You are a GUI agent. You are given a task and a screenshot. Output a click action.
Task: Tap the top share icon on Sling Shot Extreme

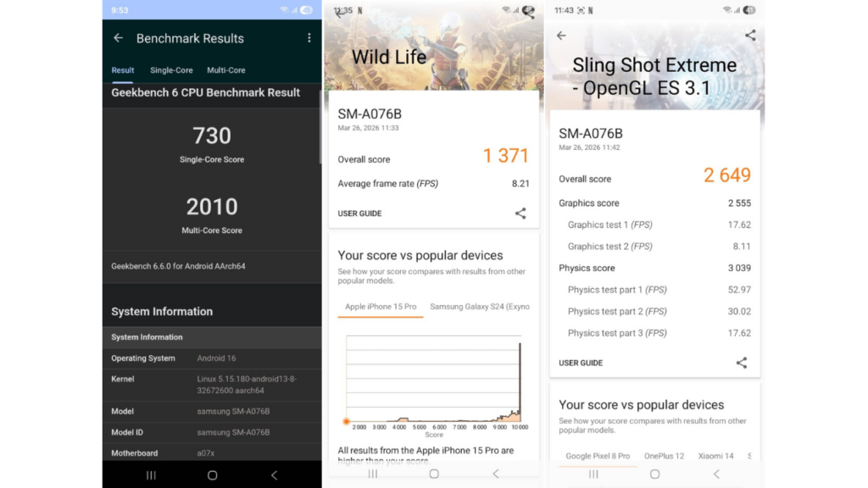(x=750, y=36)
